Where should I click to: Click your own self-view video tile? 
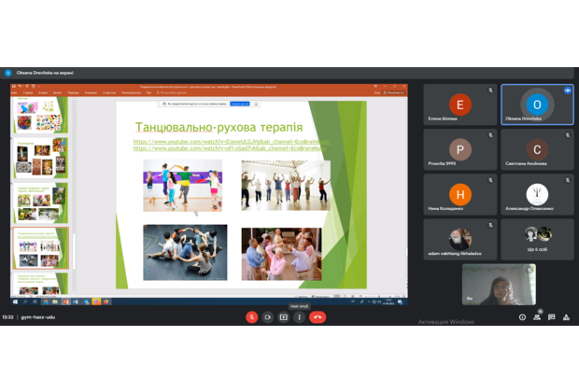point(498,284)
